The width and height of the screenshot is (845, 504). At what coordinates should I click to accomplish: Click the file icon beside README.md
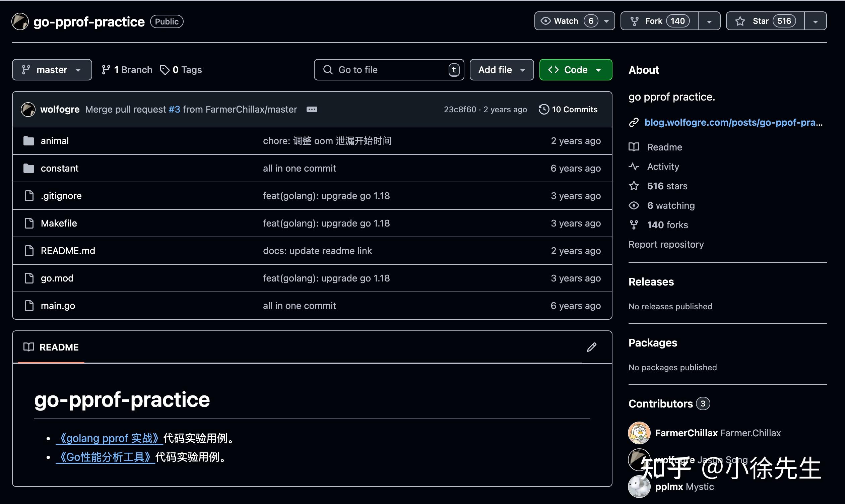pyautogui.click(x=29, y=251)
